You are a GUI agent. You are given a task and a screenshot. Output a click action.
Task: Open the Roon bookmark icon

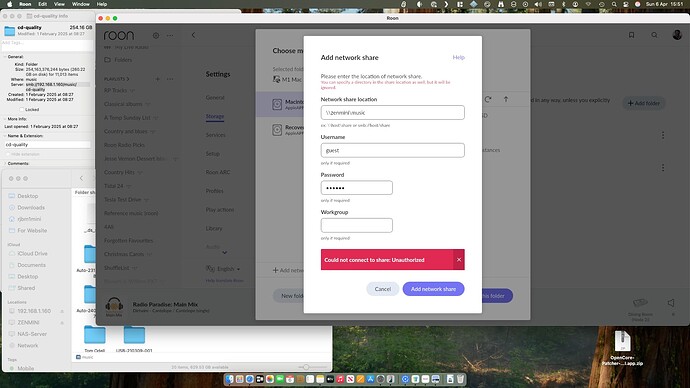[631, 35]
